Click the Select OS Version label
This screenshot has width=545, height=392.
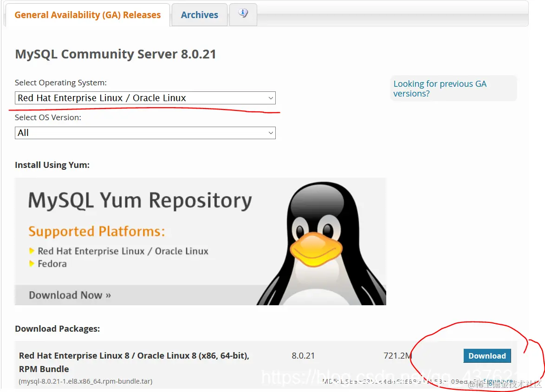tap(48, 118)
